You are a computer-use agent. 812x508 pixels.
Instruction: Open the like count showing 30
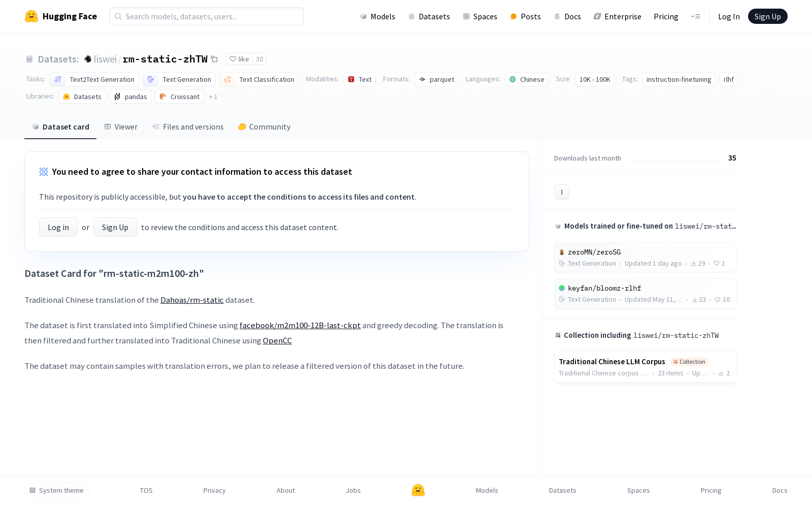(x=259, y=59)
